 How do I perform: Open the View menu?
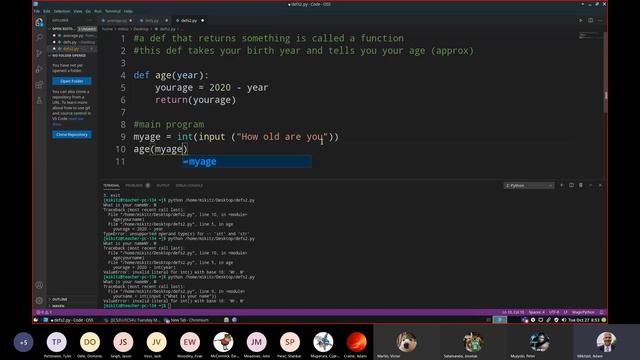[78, 11]
